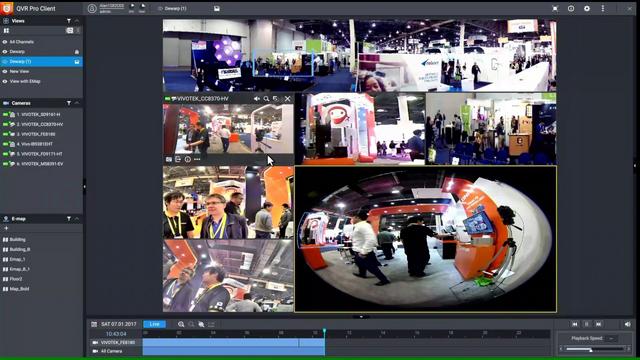640x360 pixels.
Task: Collapse the E-map panel
Action: [x=77, y=219]
